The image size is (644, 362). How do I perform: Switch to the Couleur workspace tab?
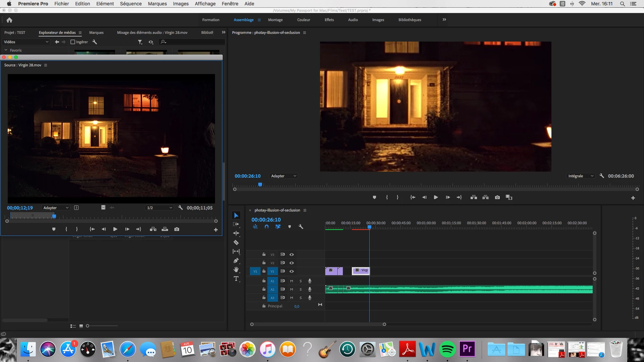pyautogui.click(x=303, y=20)
